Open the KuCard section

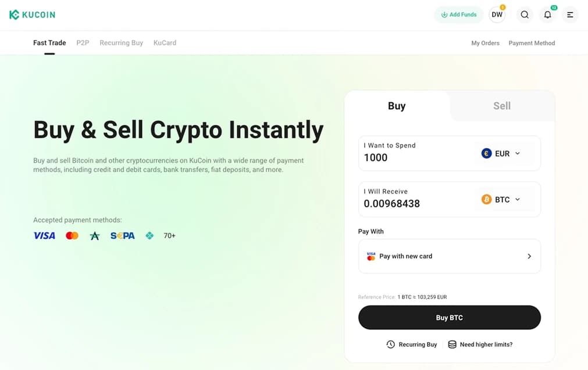pos(165,42)
